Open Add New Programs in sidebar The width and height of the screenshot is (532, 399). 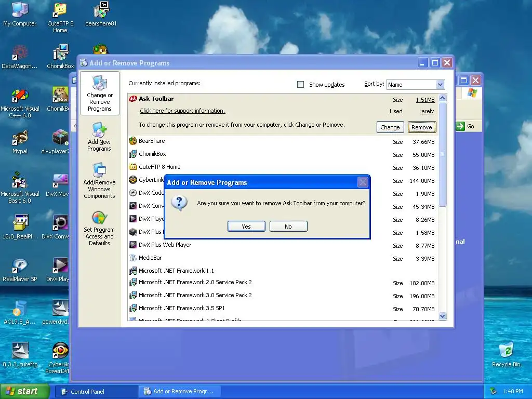pos(99,137)
